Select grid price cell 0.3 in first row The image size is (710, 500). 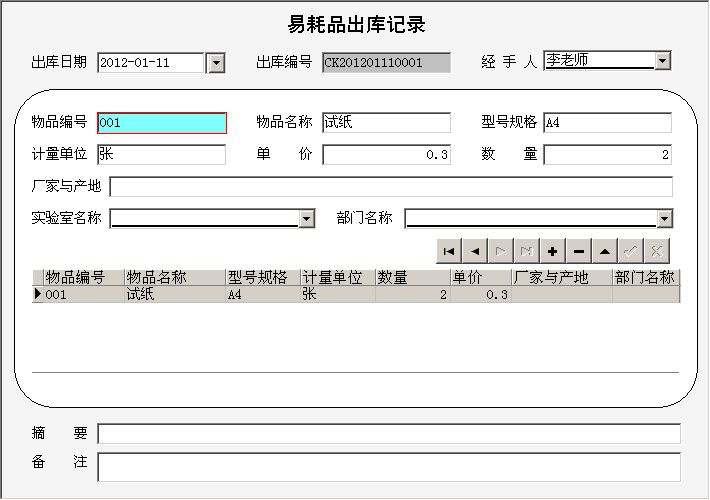(481, 294)
